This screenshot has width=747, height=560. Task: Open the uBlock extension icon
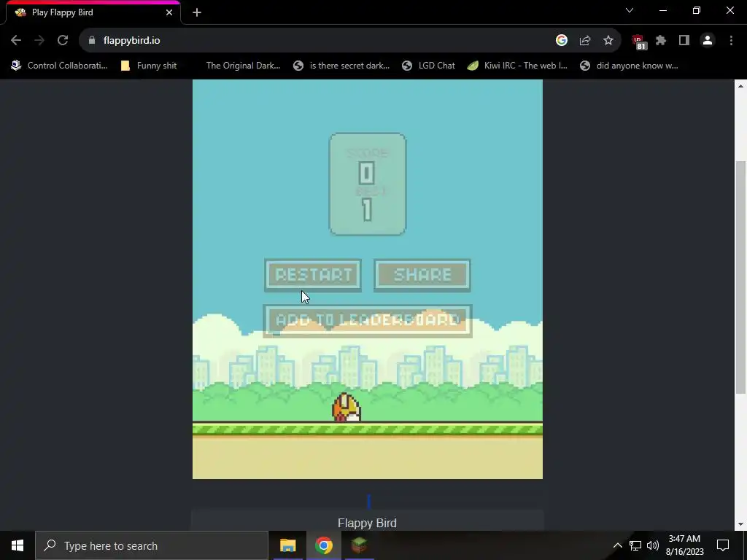639,42
